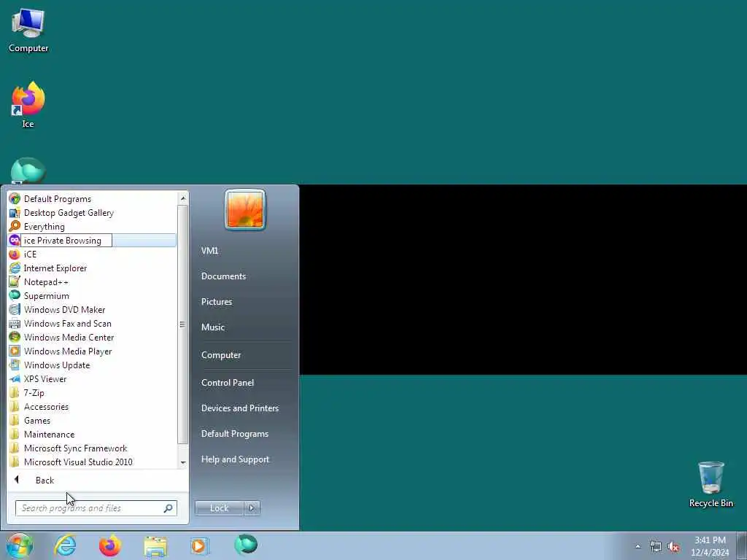Open Pictures from the Start menu

pyautogui.click(x=217, y=301)
